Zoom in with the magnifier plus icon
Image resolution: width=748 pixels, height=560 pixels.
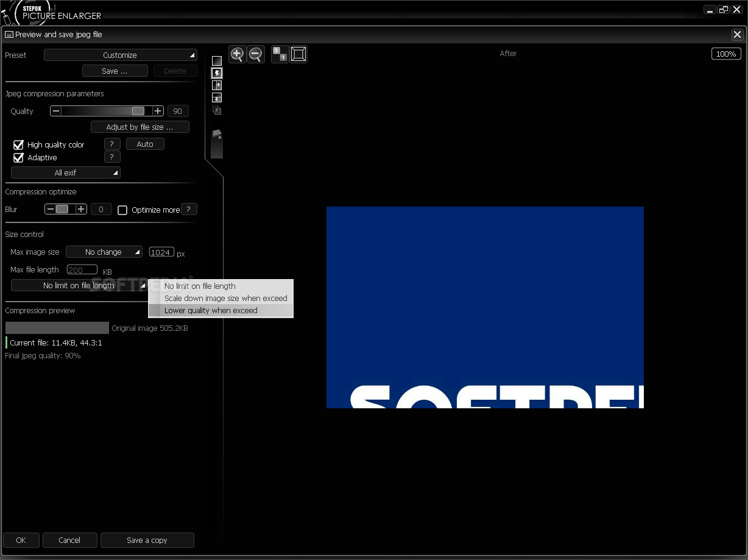(238, 54)
